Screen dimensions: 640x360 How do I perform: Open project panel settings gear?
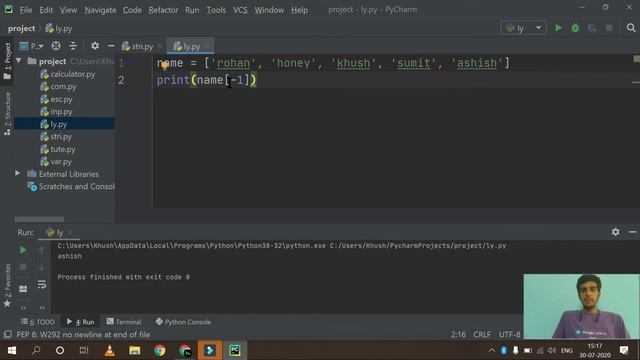click(x=95, y=46)
